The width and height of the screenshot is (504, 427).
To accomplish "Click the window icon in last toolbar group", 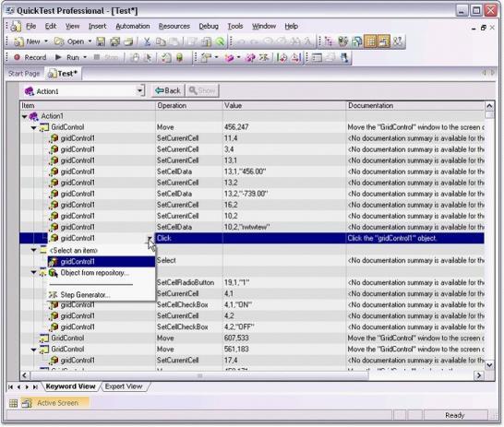I will point(317,58).
